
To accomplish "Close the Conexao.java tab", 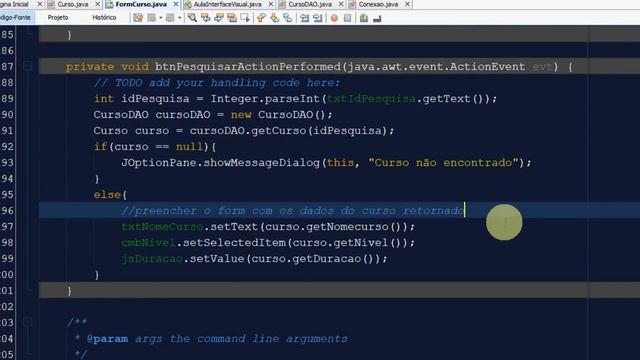I will coord(407,4).
